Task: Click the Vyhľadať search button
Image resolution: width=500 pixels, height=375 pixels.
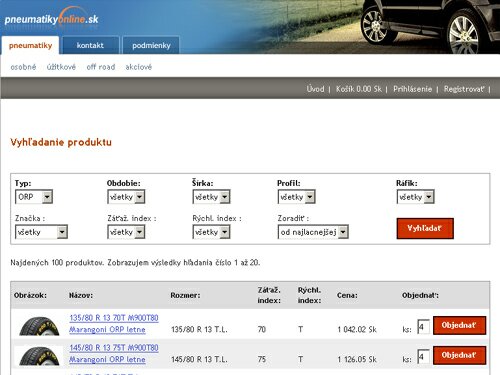Action: coord(425,228)
